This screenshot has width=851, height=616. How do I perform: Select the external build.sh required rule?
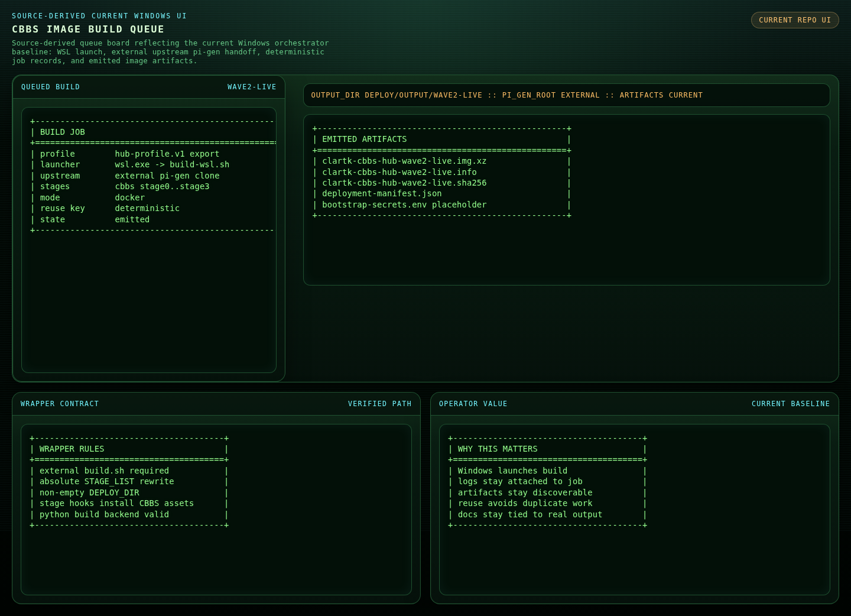click(104, 471)
